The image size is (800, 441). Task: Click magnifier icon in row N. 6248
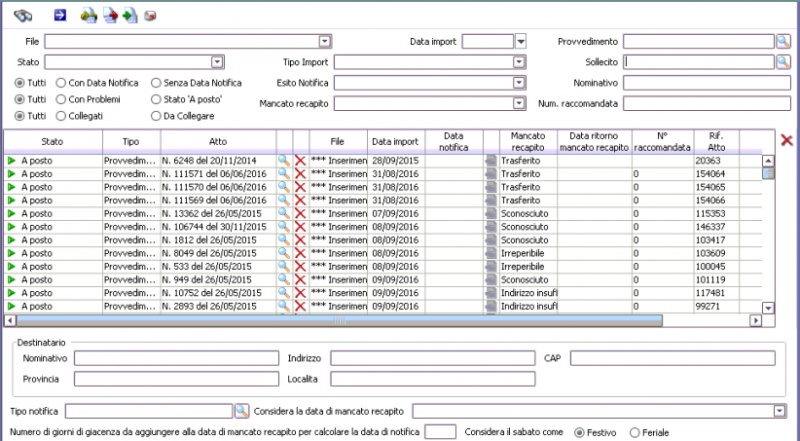click(x=284, y=160)
